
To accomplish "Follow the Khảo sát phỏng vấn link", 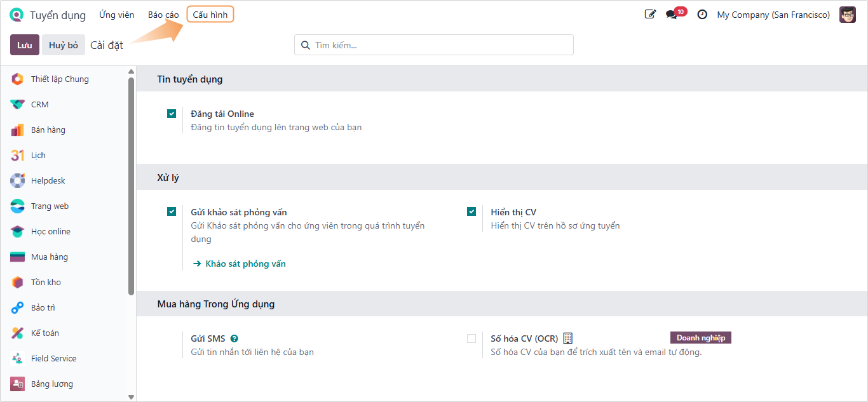I will (x=245, y=264).
